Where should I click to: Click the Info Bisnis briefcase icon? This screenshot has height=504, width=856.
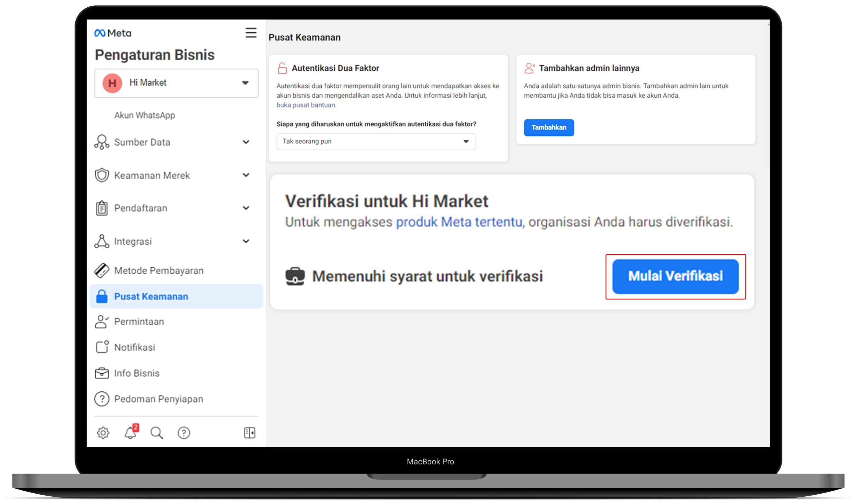(102, 373)
